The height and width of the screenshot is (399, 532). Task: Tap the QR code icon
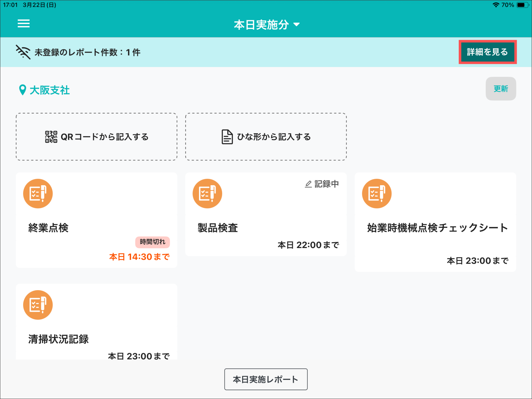(x=51, y=137)
